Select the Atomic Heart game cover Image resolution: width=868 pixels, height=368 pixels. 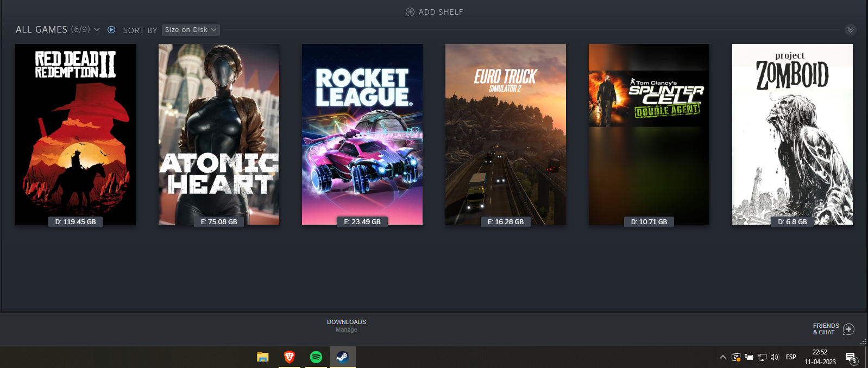point(219,134)
